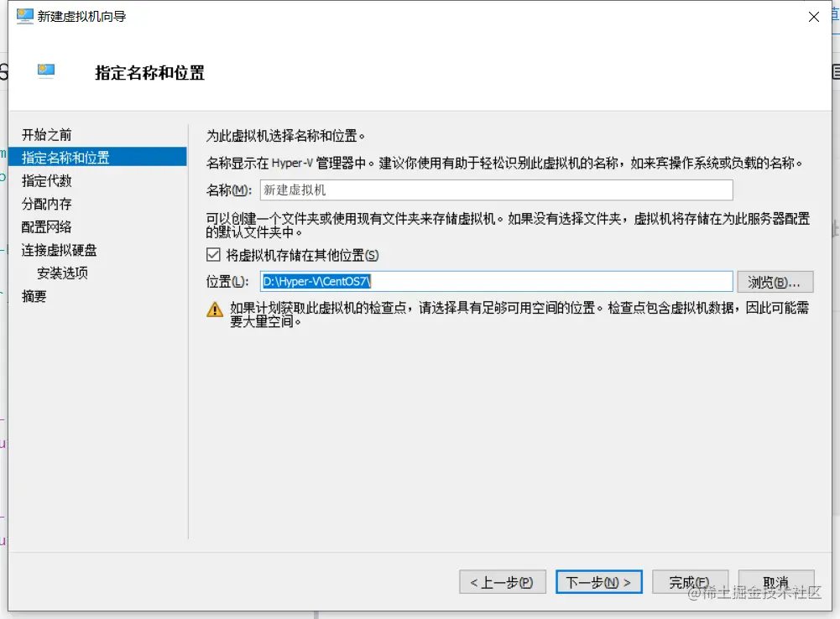840x619 pixels.
Task: Click heading text 指定名称和位置
Action: coord(150,73)
